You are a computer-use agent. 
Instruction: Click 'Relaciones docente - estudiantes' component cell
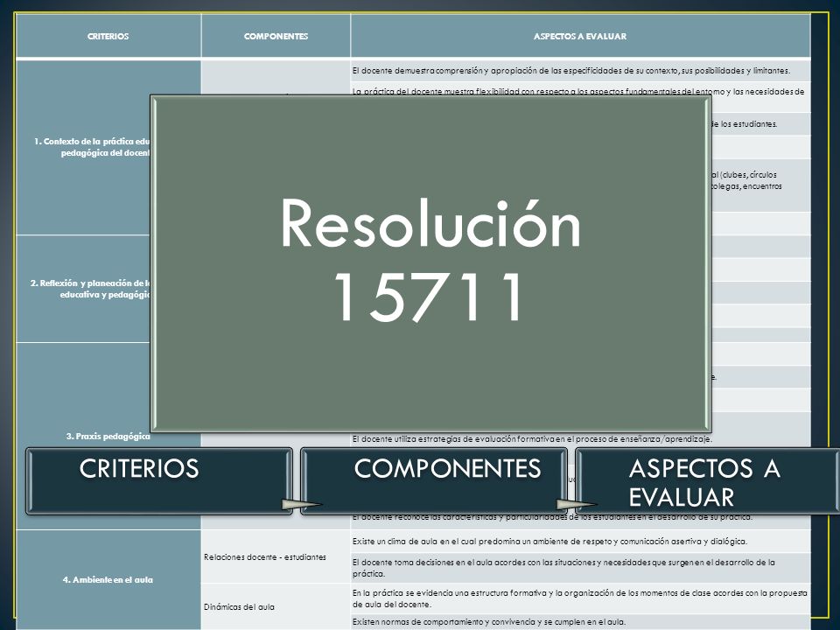(276, 557)
